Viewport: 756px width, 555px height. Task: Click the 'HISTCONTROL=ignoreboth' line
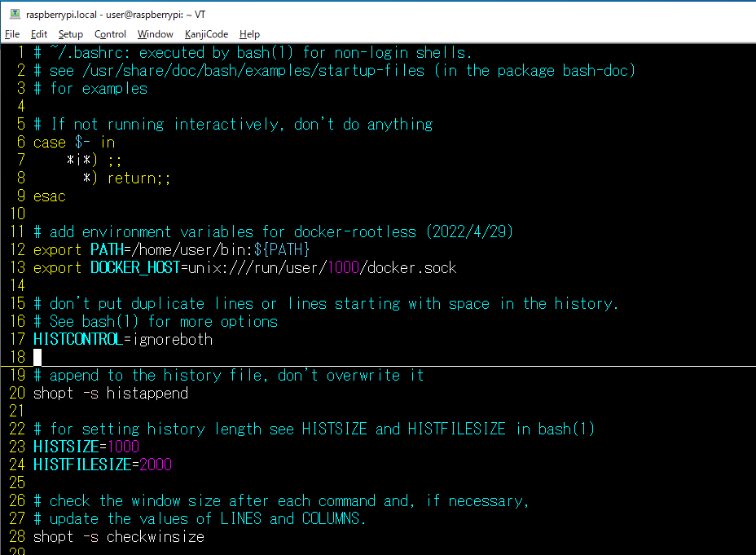(x=122, y=340)
